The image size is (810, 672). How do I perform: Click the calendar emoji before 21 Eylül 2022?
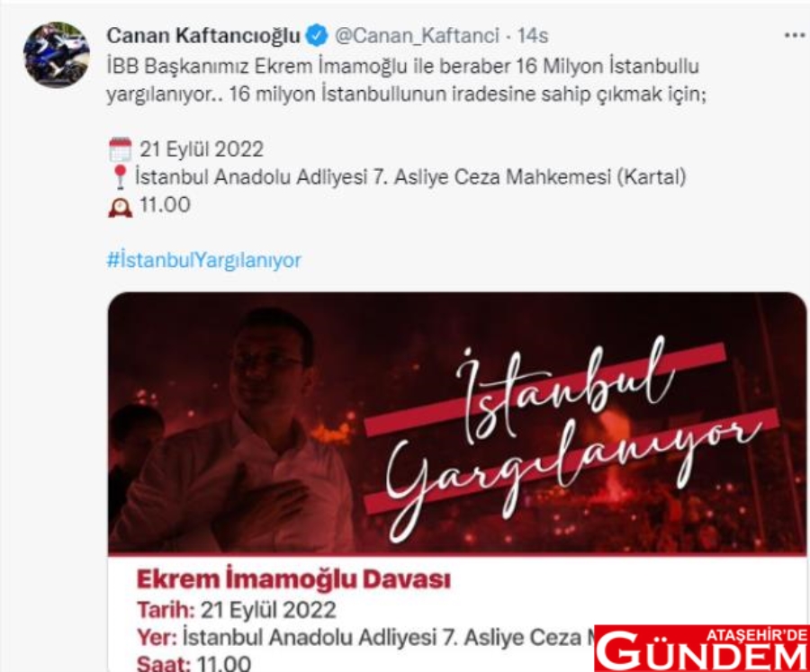pos(121,150)
